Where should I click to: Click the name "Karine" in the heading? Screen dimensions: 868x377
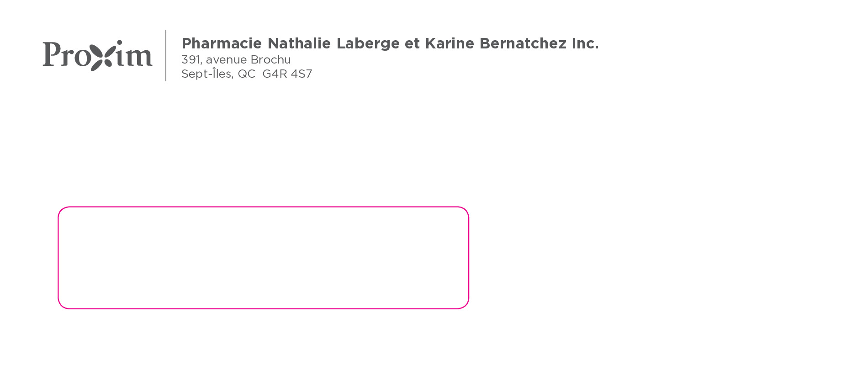click(x=450, y=43)
